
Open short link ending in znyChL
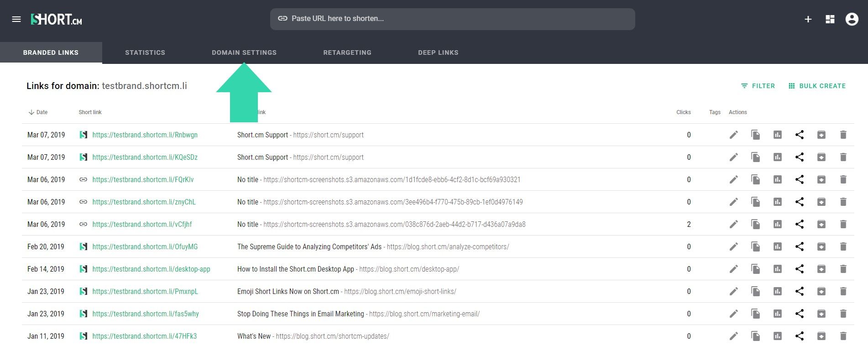tap(144, 202)
